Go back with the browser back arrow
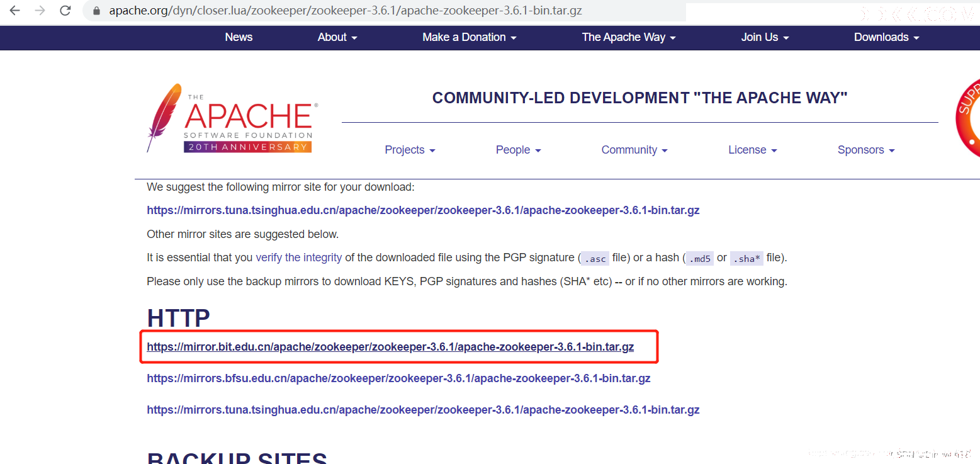 [14, 11]
